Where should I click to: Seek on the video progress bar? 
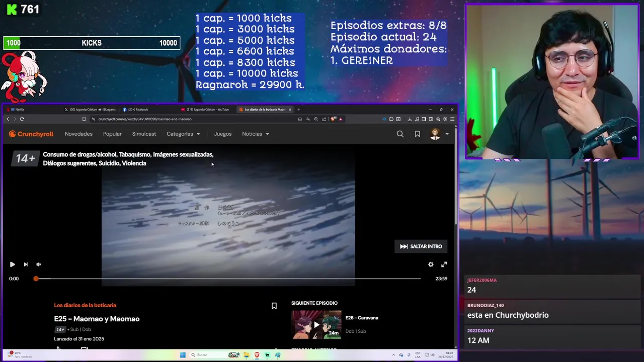[228, 279]
